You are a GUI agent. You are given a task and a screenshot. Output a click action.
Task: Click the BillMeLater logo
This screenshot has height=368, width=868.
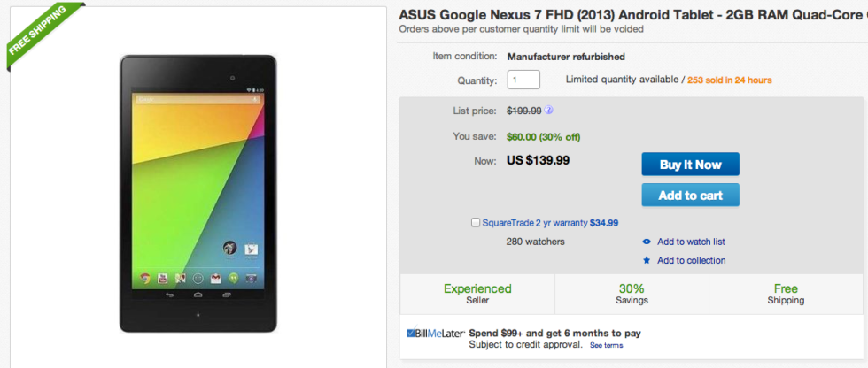(436, 333)
